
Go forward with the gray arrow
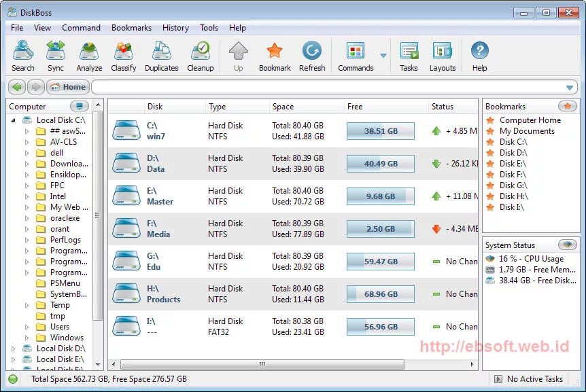point(36,87)
